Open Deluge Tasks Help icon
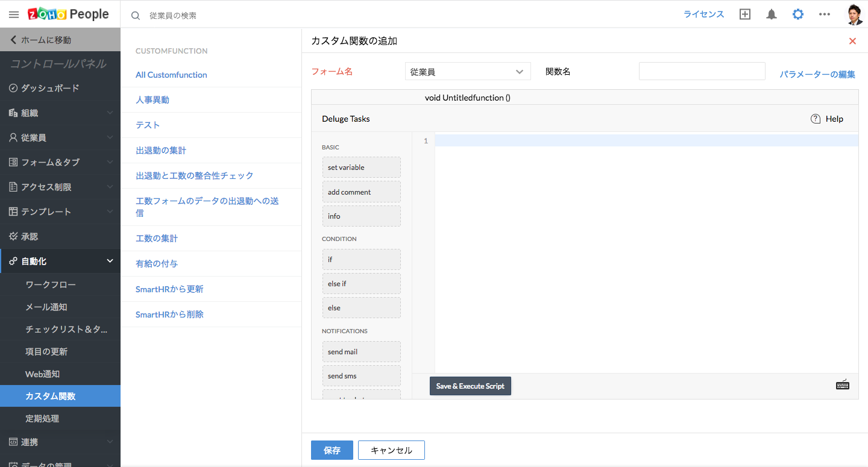Viewport: 868px width, 467px height. tap(816, 119)
